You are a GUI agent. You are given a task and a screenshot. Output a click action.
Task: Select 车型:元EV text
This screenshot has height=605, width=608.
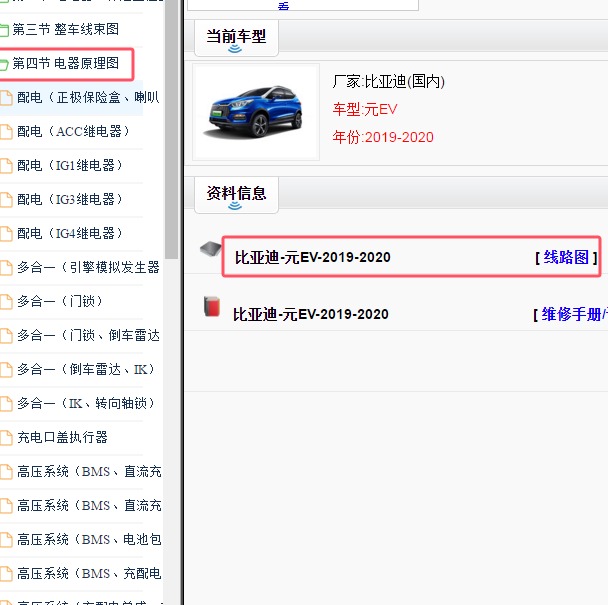point(365,109)
